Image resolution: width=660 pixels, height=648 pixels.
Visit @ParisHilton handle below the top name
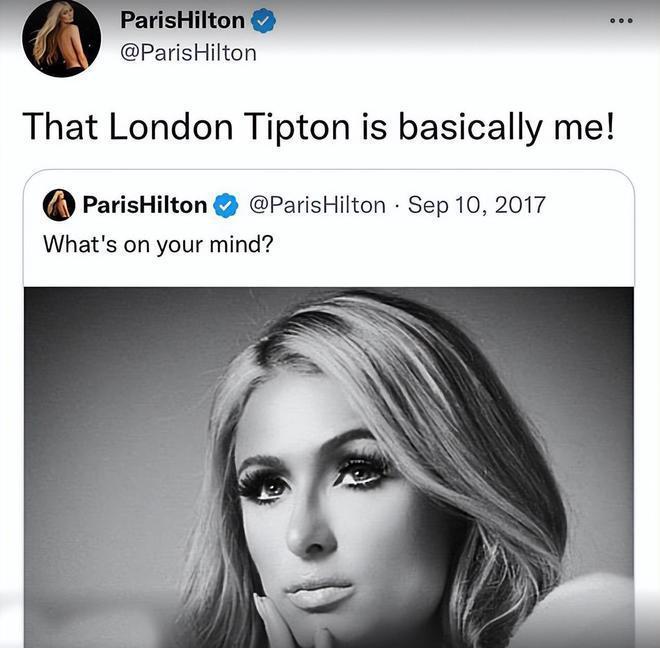point(188,53)
